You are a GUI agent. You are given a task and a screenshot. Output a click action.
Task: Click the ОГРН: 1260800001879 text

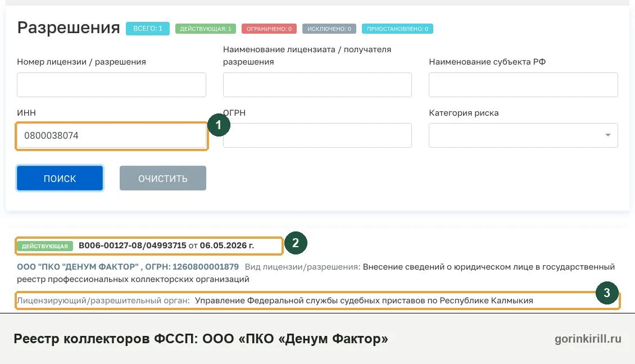pyautogui.click(x=192, y=267)
